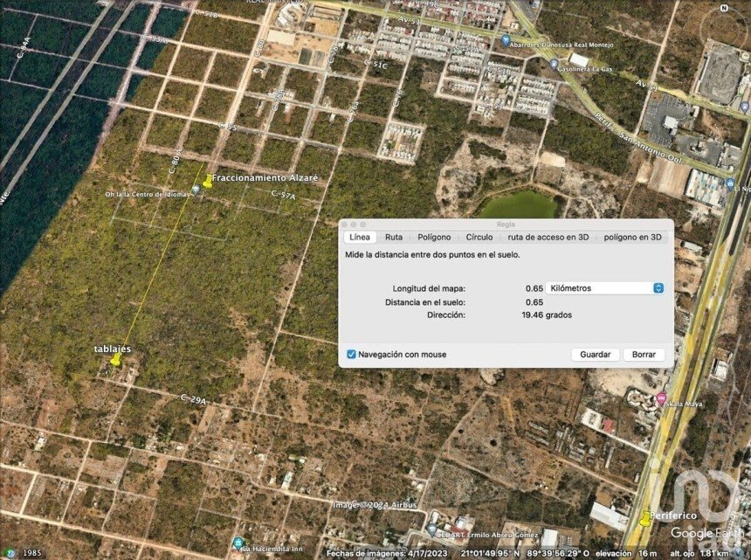The height and width of the screenshot is (560, 751).
Task: Toggle the Navegación con mouse checkbox
Action: (351, 355)
